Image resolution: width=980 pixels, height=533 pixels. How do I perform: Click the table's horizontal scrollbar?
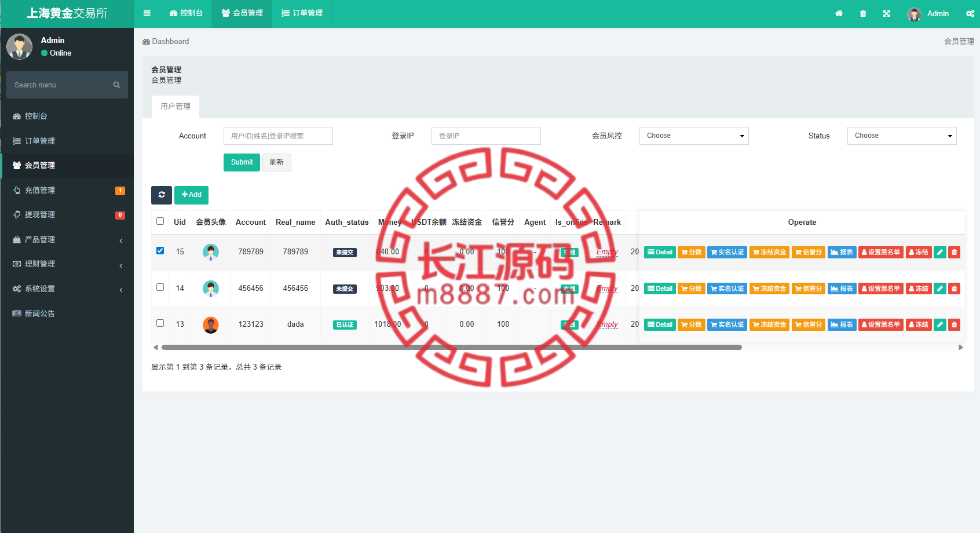452,348
